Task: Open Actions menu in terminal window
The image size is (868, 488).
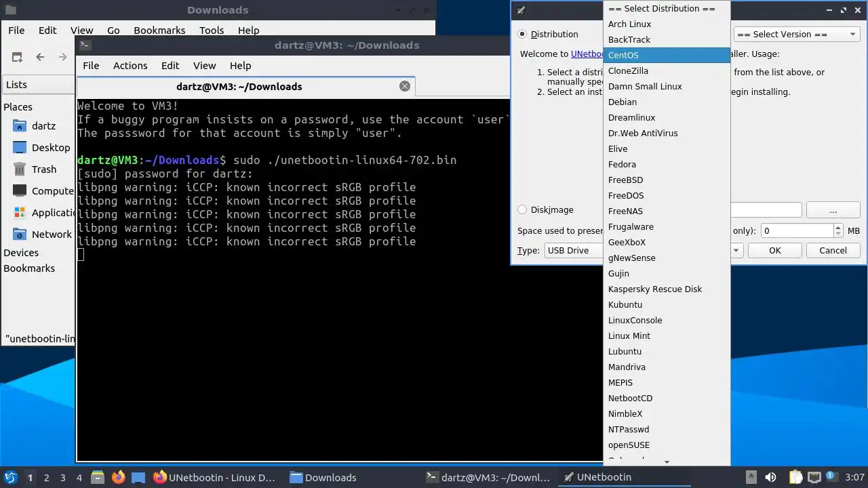Action: tap(130, 66)
